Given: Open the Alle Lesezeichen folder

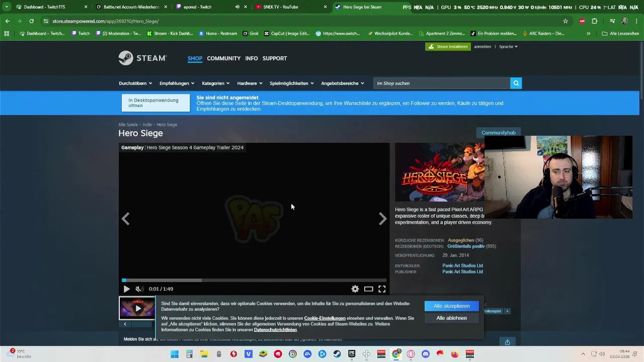Looking at the screenshot, I should click(620, 34).
